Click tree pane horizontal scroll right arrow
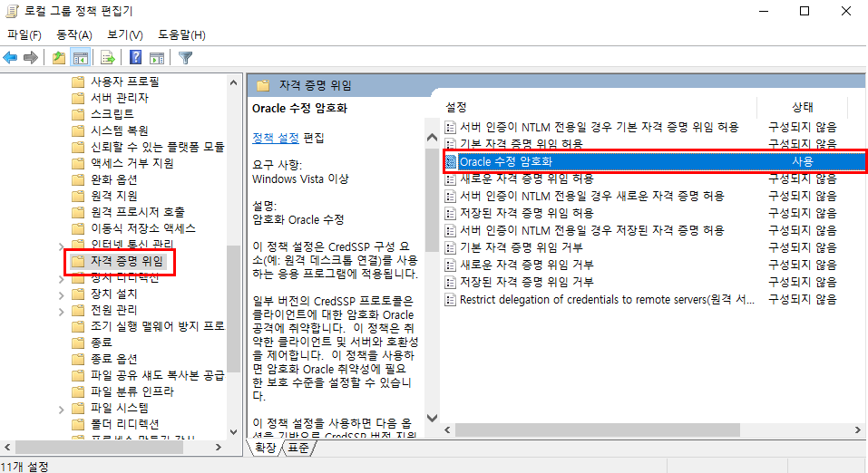This screenshot has height=473, width=868. (219, 447)
